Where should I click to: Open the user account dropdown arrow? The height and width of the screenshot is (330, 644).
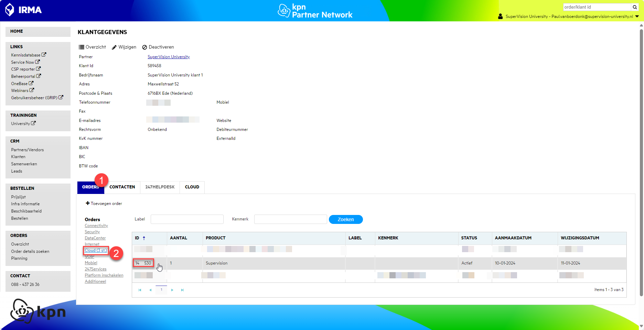[637, 16]
